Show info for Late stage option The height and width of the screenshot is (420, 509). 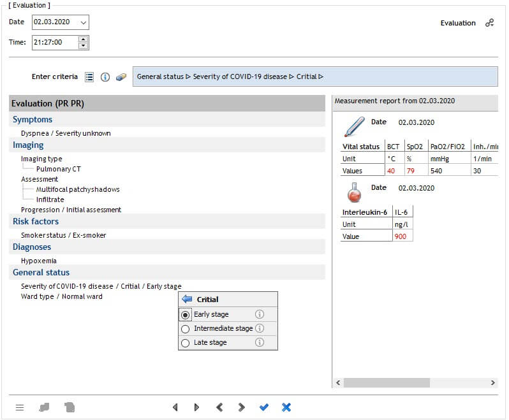click(260, 342)
